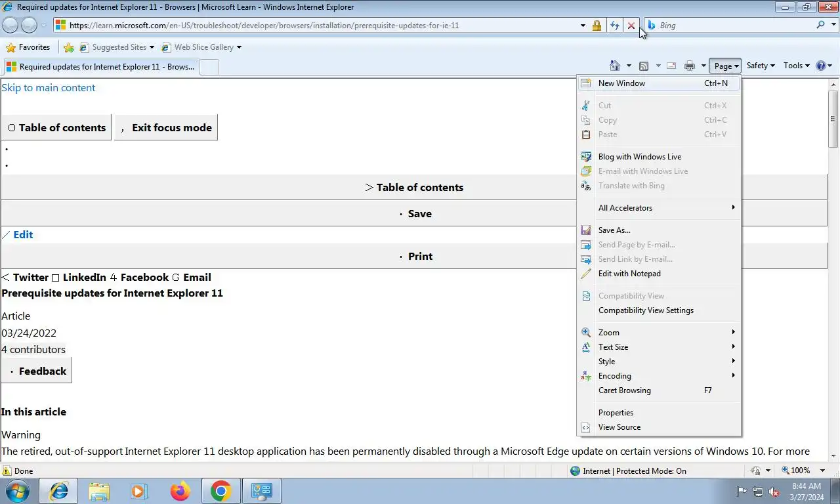Image resolution: width=840 pixels, height=504 pixels.
Task: Open Windows Explorer folder in taskbar
Action: (99, 491)
